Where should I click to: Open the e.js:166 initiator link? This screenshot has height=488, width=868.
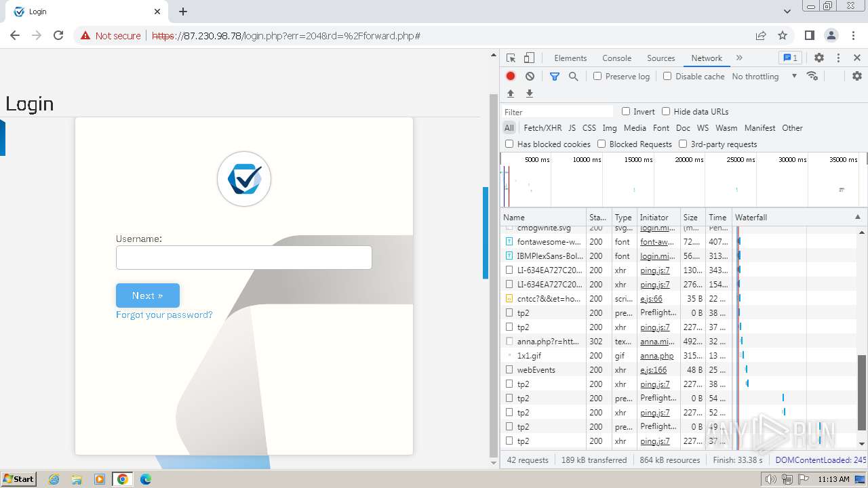tap(653, 369)
